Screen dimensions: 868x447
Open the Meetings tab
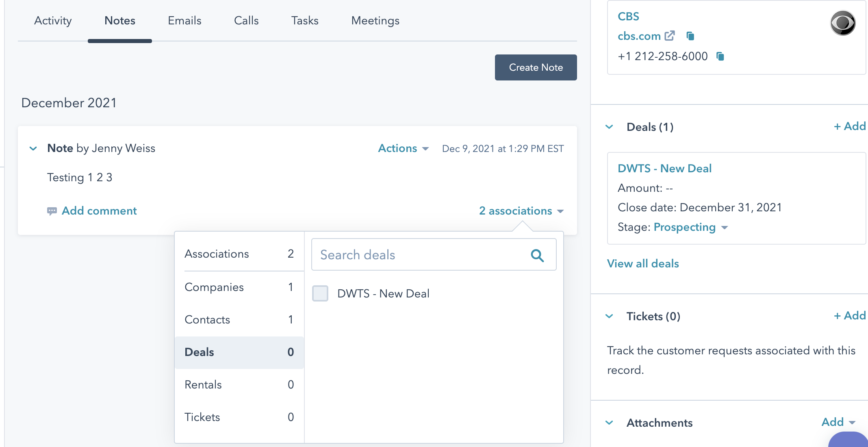click(375, 20)
